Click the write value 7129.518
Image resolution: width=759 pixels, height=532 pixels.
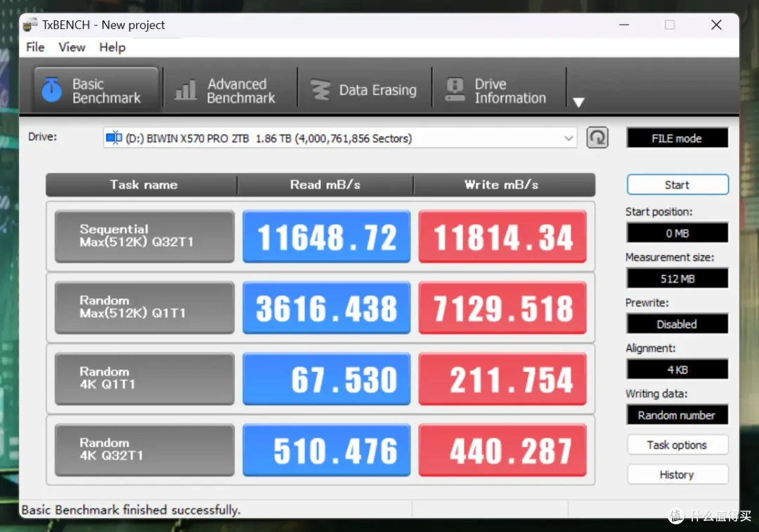coord(502,307)
